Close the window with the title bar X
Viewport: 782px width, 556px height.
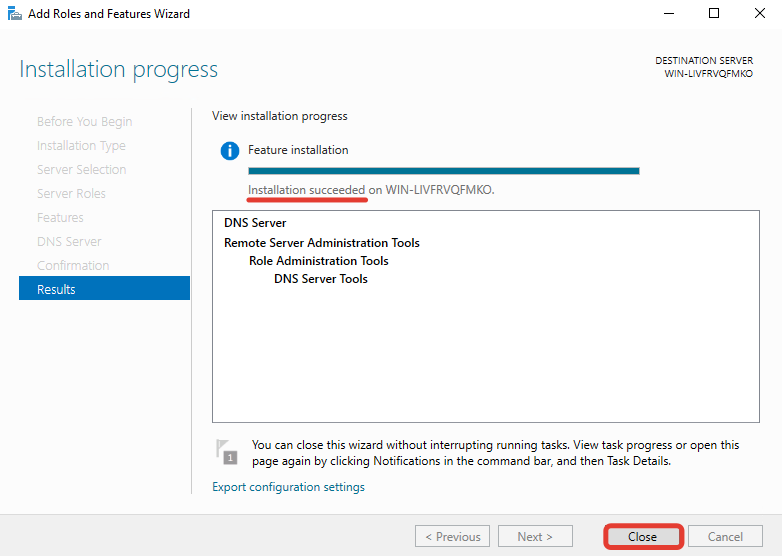click(x=760, y=13)
